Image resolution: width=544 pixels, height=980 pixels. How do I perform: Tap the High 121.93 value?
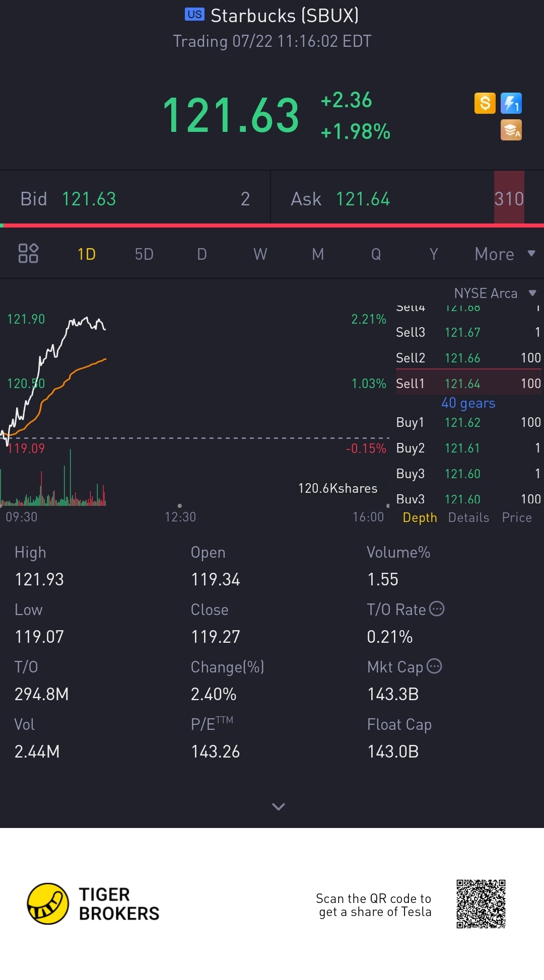[39, 579]
